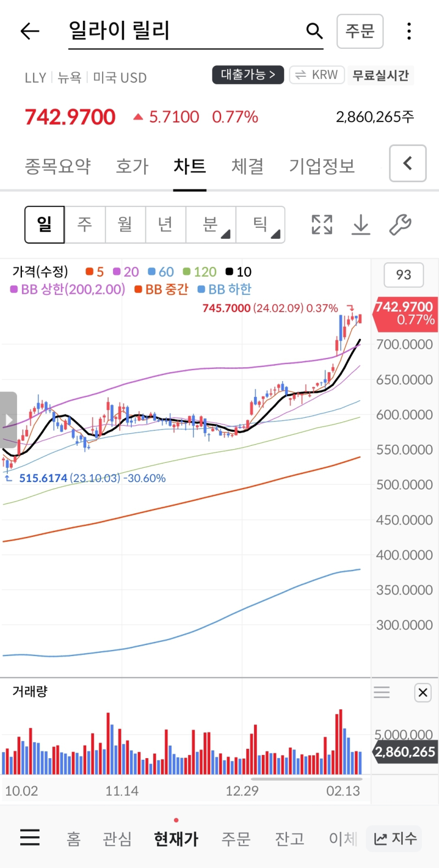Tap the search magnifier icon
The height and width of the screenshot is (868, 439).
point(314,31)
